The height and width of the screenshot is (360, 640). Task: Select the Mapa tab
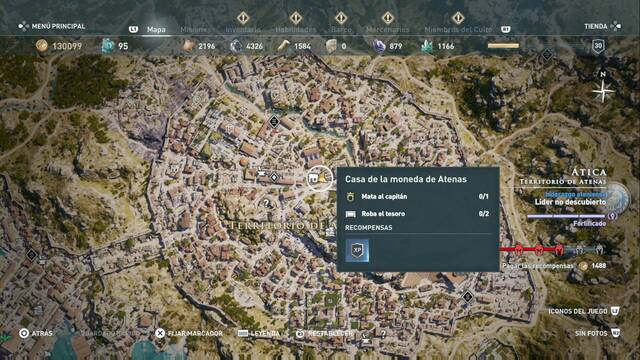click(156, 29)
